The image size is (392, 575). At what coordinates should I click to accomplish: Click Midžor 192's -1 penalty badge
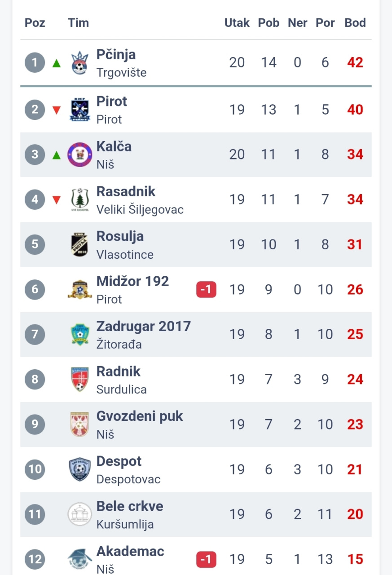point(206,290)
